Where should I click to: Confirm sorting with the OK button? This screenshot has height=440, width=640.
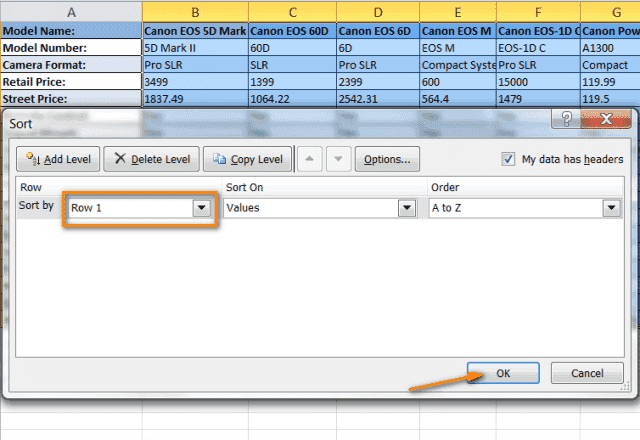[x=503, y=373]
